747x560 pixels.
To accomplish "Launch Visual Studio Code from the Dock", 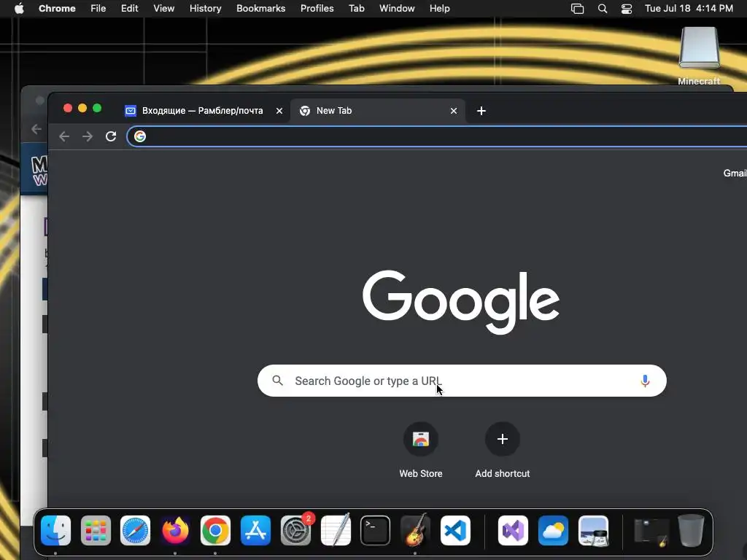I will pos(455,531).
